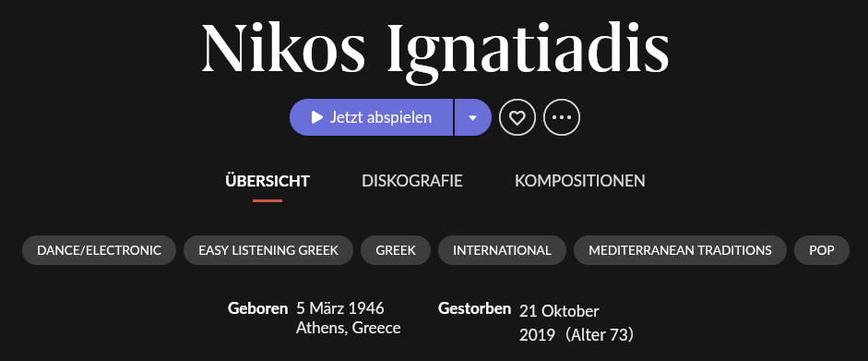Click the death date 21 Oktober 2019
This screenshot has width=868, height=361.
click(x=559, y=323)
